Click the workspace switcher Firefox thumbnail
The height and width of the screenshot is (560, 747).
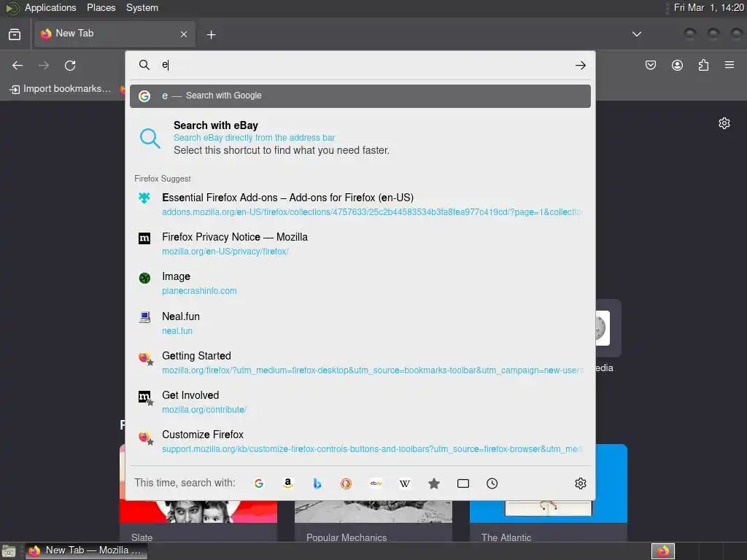[x=662, y=551]
